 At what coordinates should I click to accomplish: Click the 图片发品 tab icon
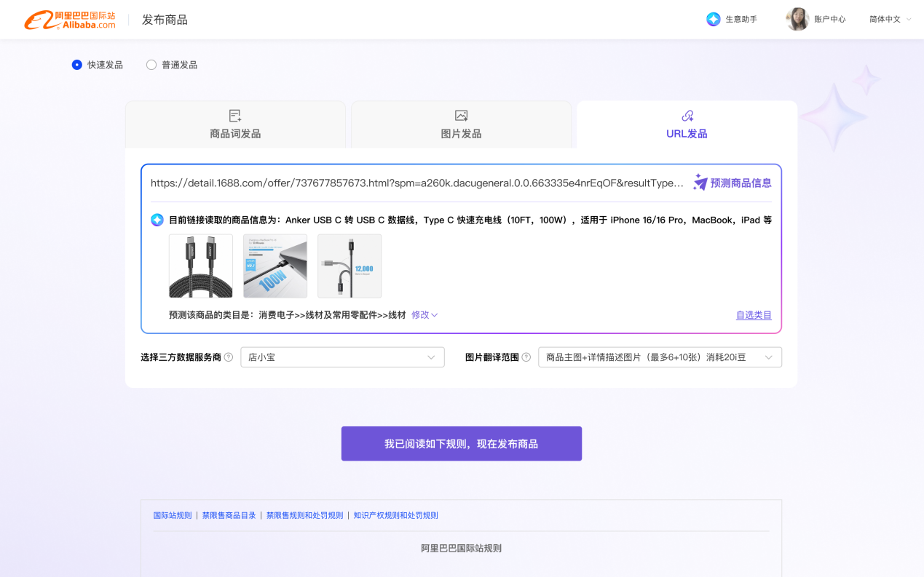461,116
